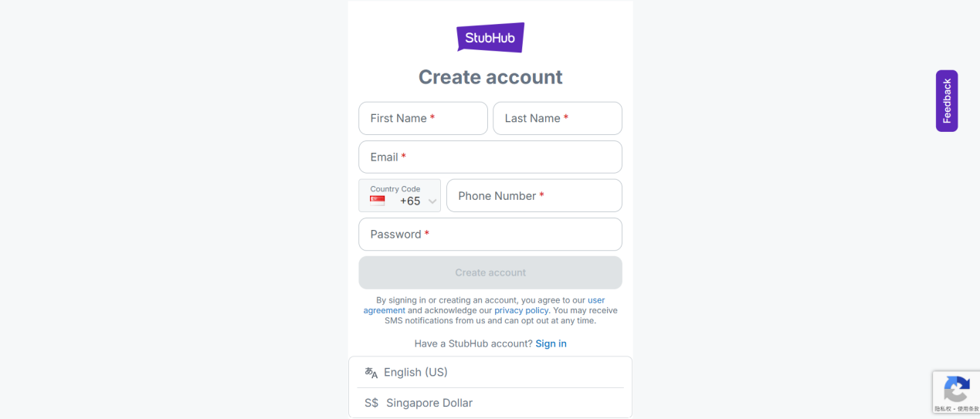The width and height of the screenshot is (980, 419).
Task: Click into the Phone Number field
Action: (534, 195)
